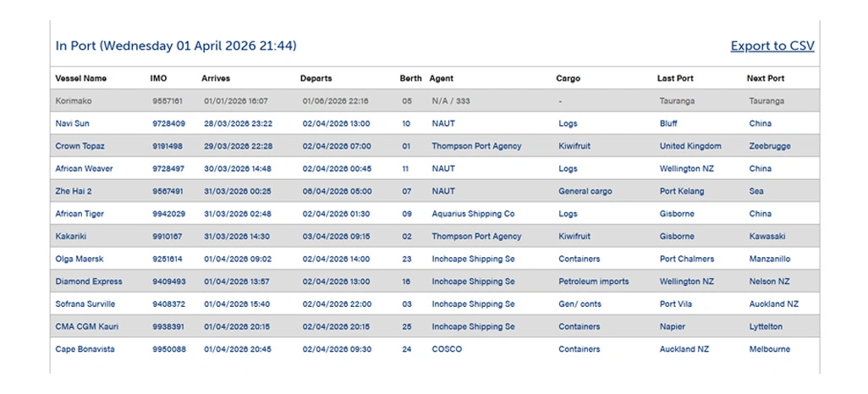Click the Next Port column header
Image resolution: width=868 pixels, height=394 pixels.
click(765, 79)
